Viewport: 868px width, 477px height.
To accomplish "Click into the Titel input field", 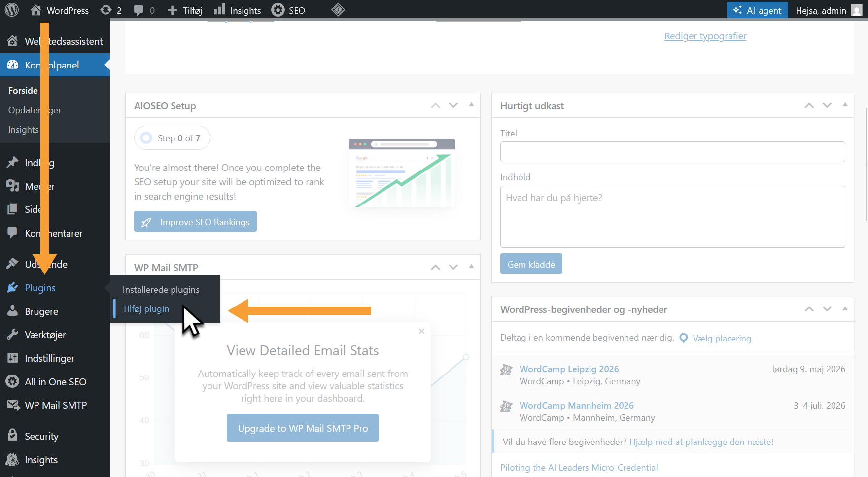I will (x=672, y=152).
